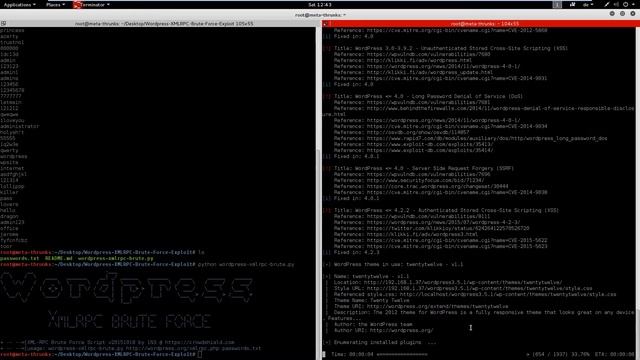Click the twentytwelve theme Location URL
The image size is (640, 360).
pyautogui.click(x=463, y=282)
